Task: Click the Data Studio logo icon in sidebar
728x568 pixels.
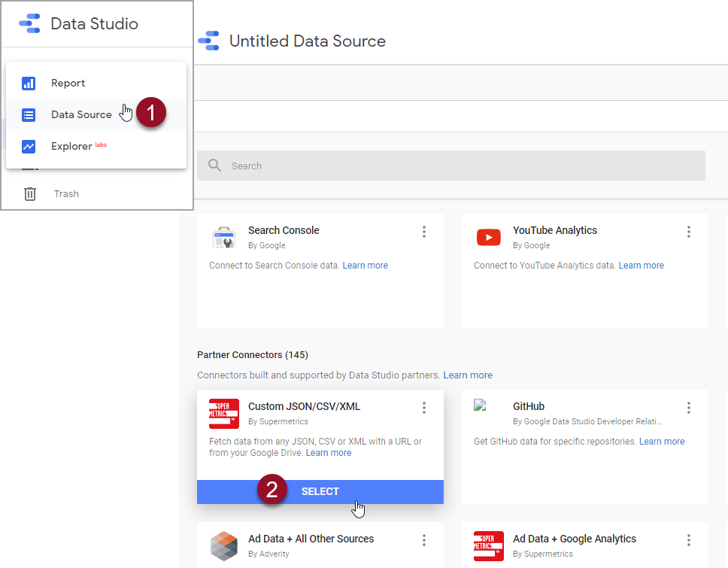Action: pos(29,24)
